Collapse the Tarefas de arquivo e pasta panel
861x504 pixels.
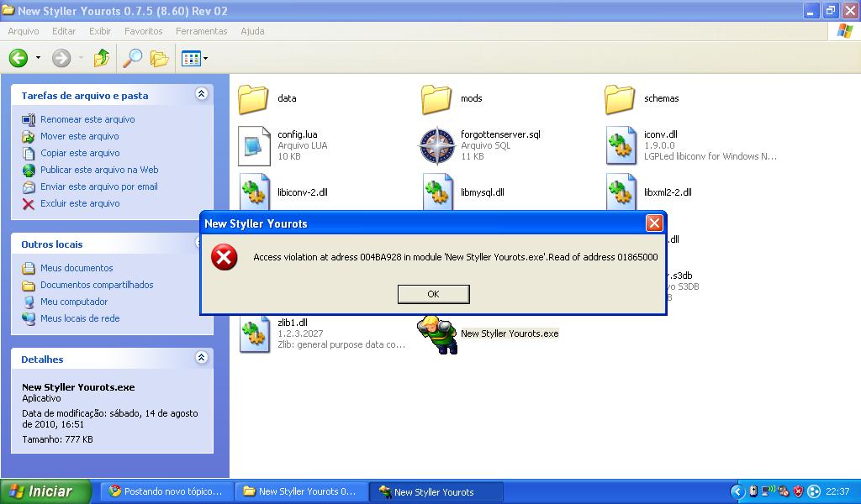[202, 94]
